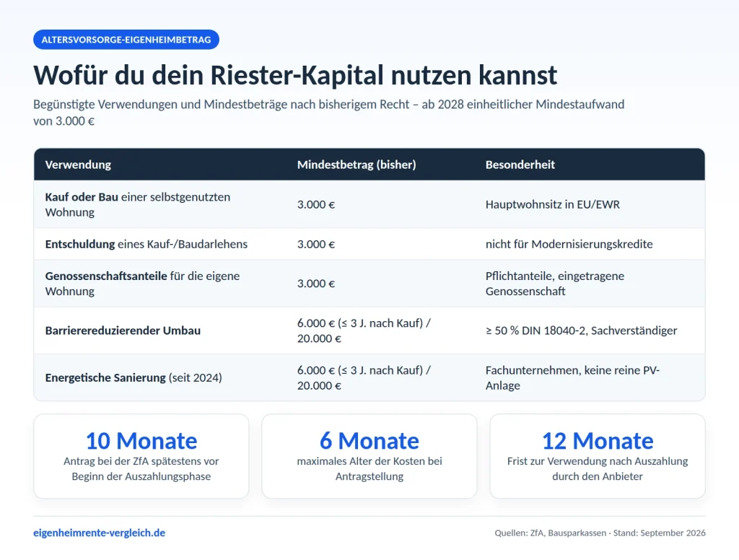Image resolution: width=739 pixels, height=560 pixels.
Task: Click the Mindestbetrag in the Energetische Sanierung row
Action: (x=364, y=377)
